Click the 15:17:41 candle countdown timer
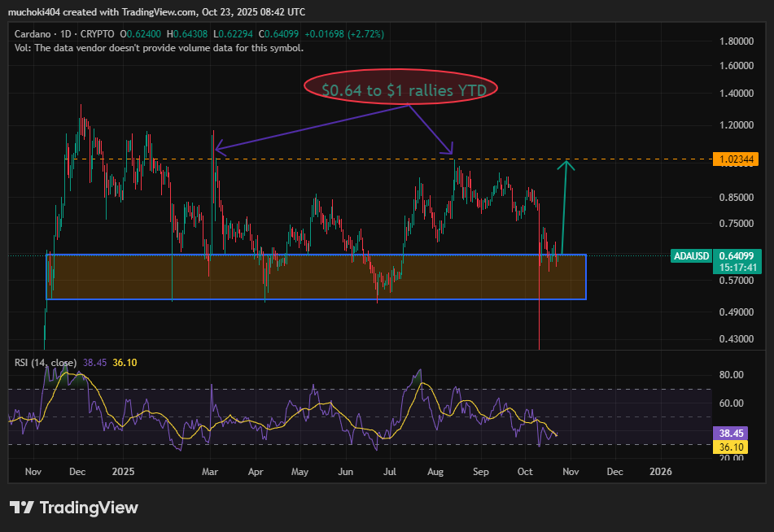The width and height of the screenshot is (774, 532). 738,267
